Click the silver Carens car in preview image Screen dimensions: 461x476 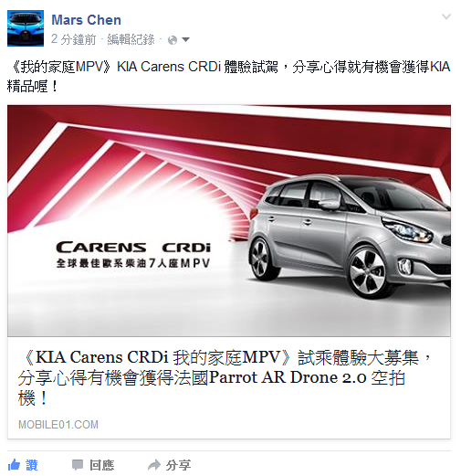[350, 236]
